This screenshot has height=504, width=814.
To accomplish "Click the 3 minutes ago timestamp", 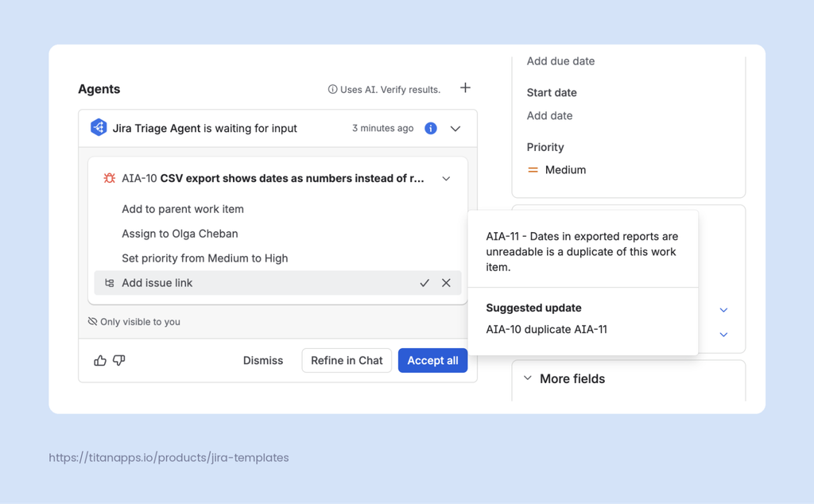I will click(x=382, y=128).
